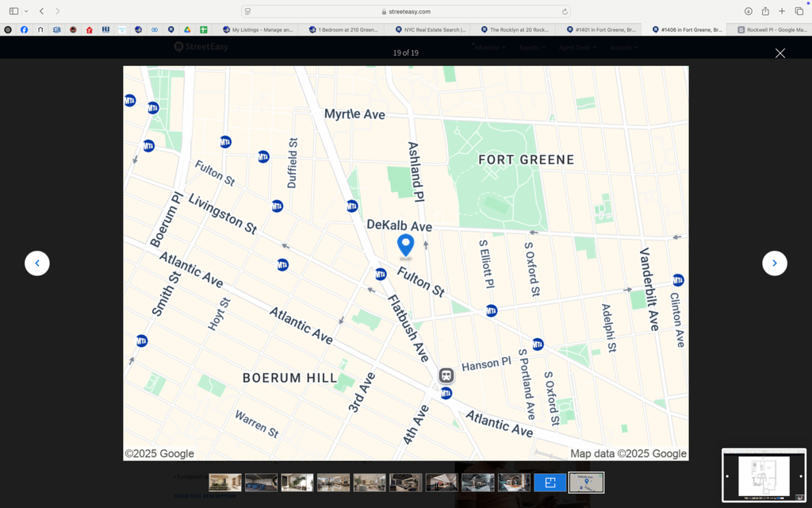812x508 pixels.
Task: Open the Google Drive bookmark icon
Action: (187, 29)
